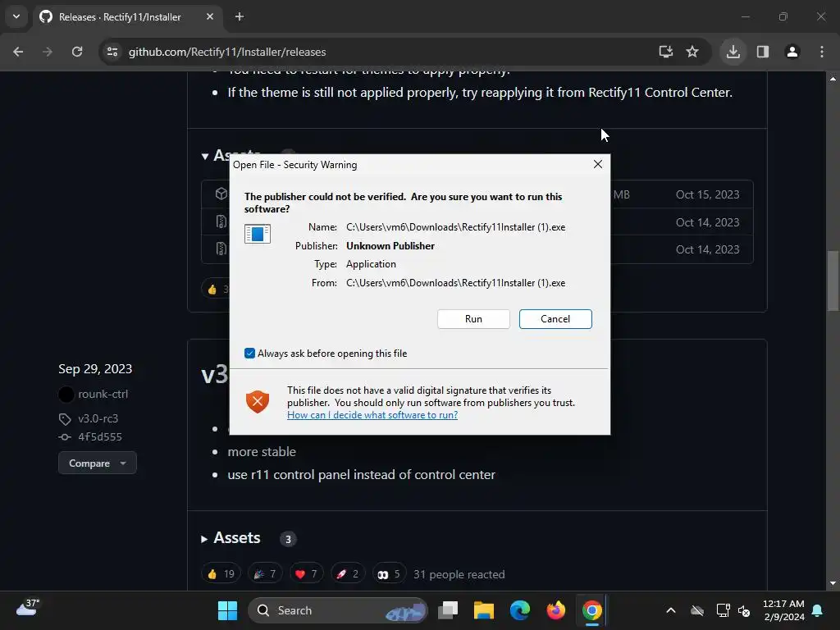Open the v3.0-rc3 tag link

coord(98,418)
